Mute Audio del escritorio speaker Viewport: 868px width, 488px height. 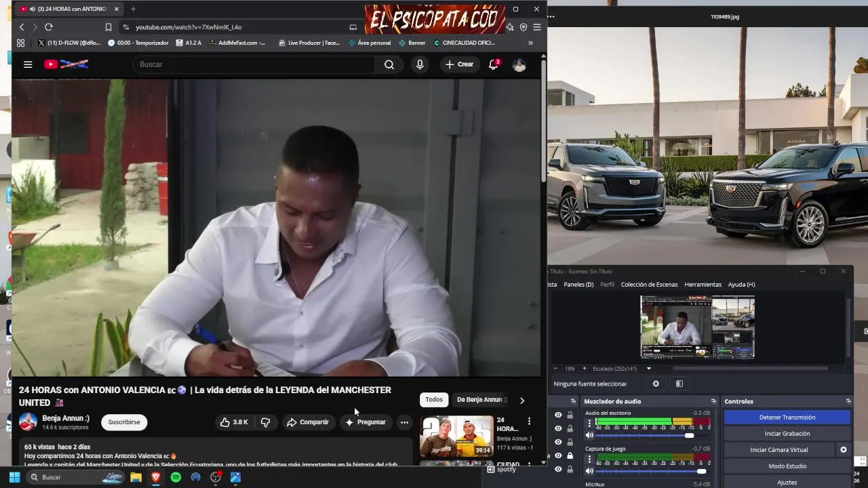click(x=589, y=435)
